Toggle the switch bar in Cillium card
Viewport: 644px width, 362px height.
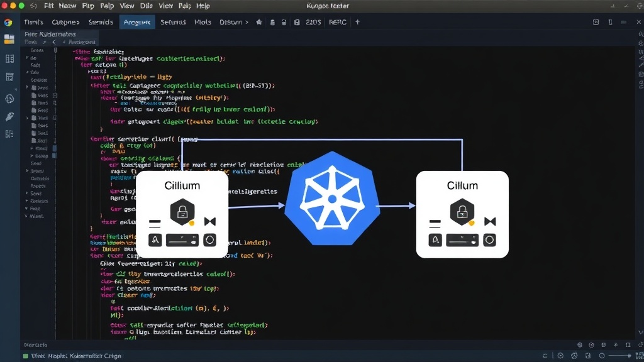tap(182, 240)
